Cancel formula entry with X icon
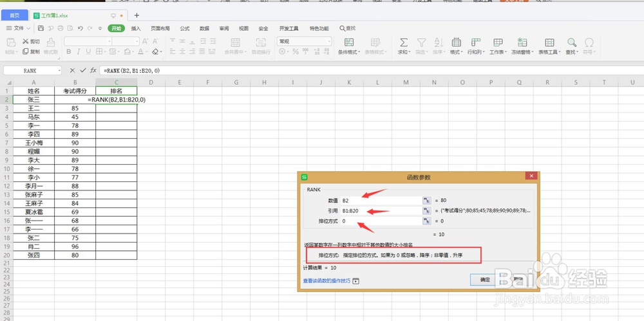Screen dimensions: 644x321 (72, 71)
